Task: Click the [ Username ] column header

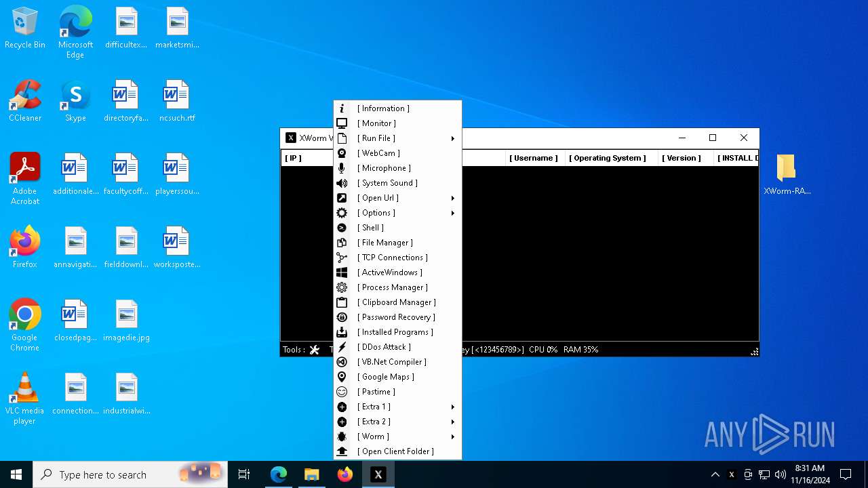Action: tap(534, 158)
